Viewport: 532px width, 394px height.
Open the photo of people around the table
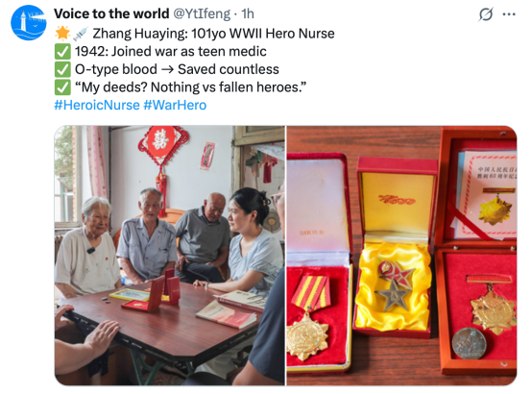tap(170, 256)
